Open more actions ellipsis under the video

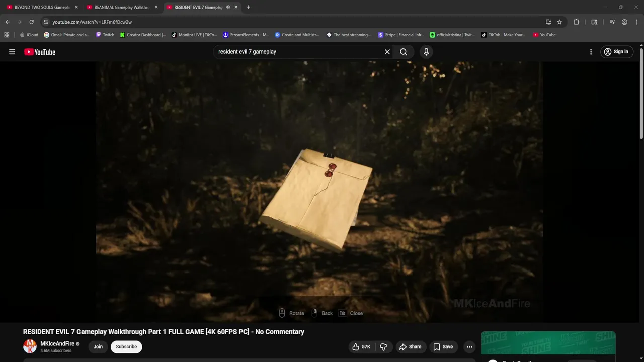point(469,347)
